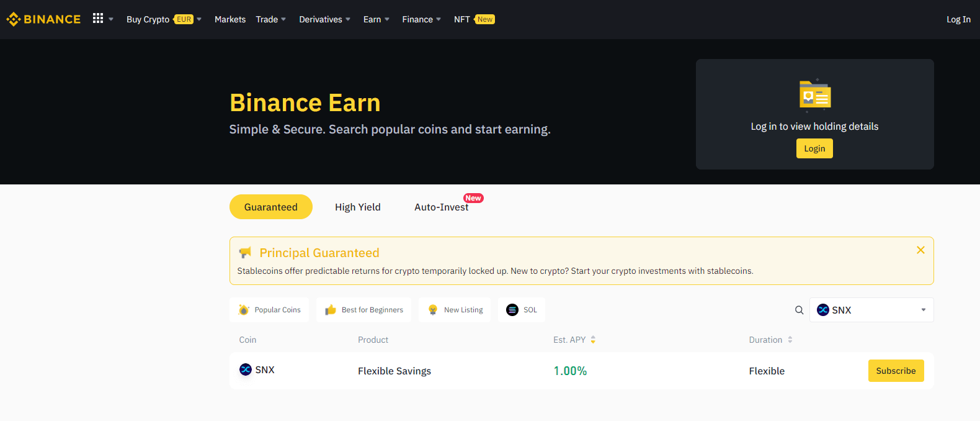Select the SOL coin filter chip
This screenshot has height=421, width=980.
tap(521, 310)
